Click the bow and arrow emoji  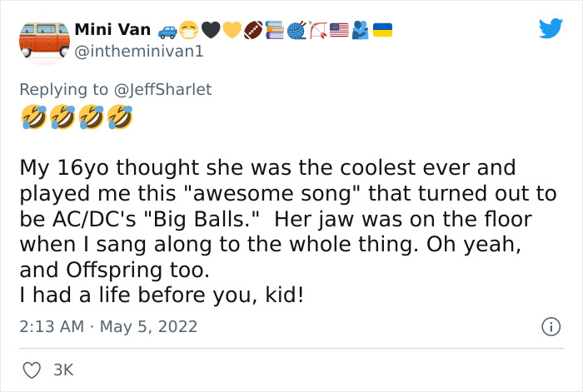(x=317, y=31)
